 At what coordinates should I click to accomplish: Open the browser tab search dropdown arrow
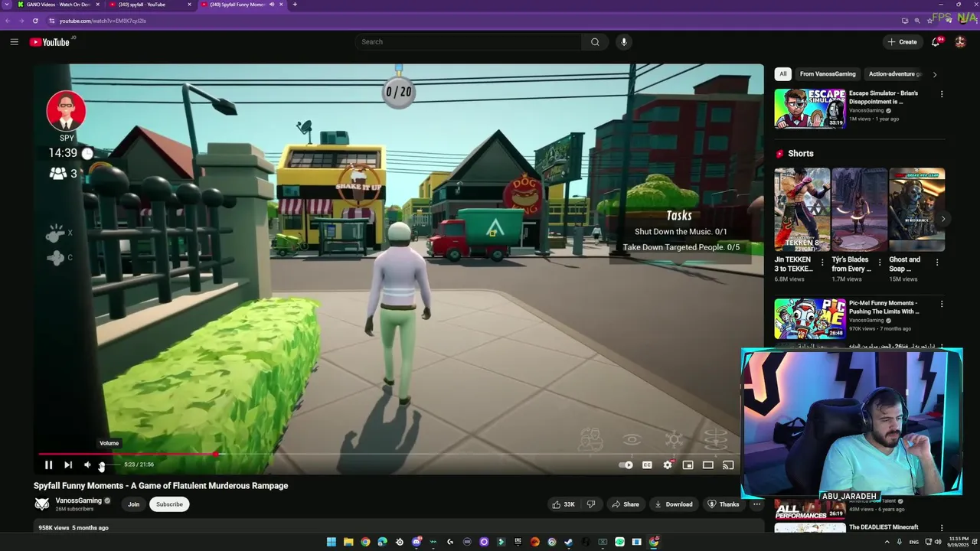tap(7, 5)
